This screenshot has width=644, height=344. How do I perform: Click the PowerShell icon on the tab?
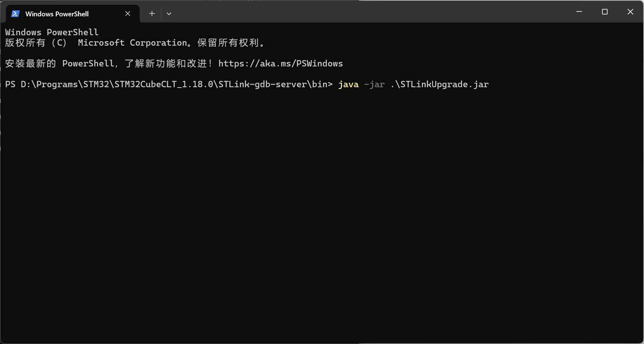(15, 14)
